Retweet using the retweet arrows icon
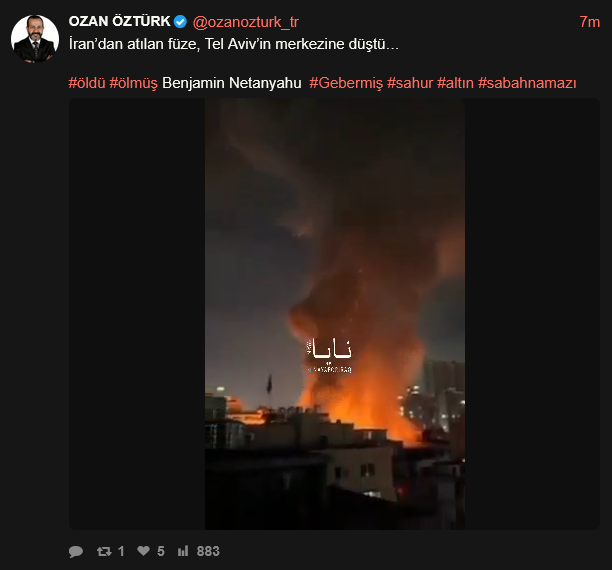The width and height of the screenshot is (612, 570). 104,551
